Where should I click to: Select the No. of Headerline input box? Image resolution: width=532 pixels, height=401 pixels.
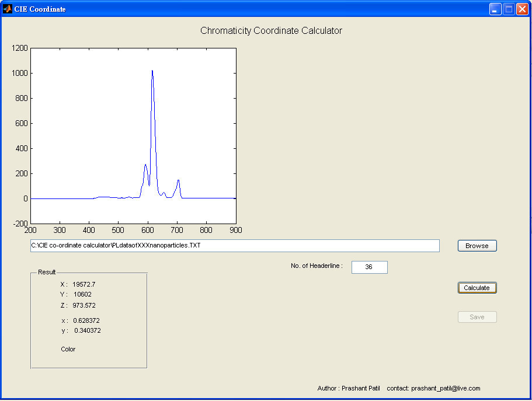(369, 267)
